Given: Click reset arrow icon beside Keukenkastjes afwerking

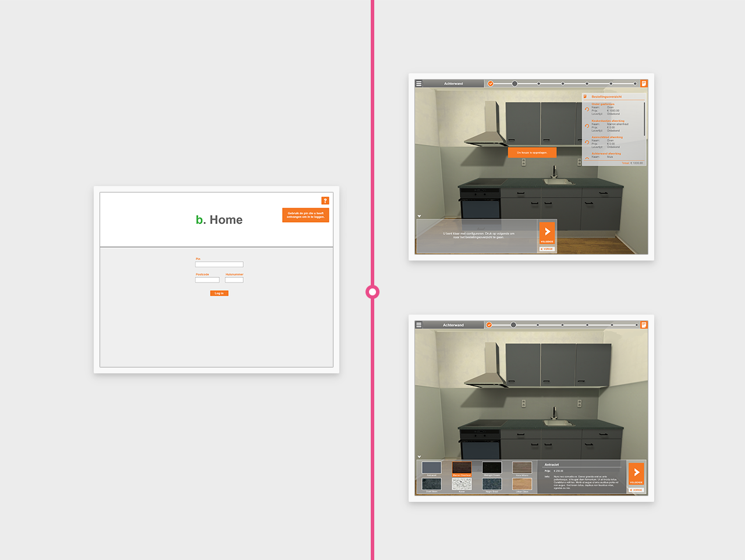Looking at the screenshot, I should pos(587,126).
